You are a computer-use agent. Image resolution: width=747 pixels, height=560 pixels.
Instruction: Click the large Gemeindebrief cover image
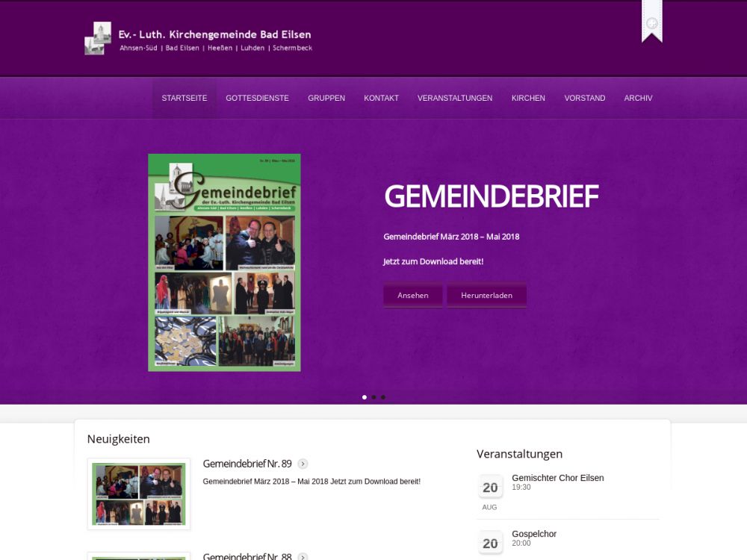point(224,262)
